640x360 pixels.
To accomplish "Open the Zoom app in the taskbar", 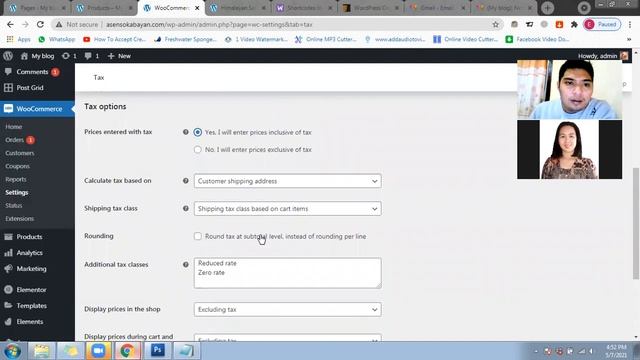I will [98, 351].
